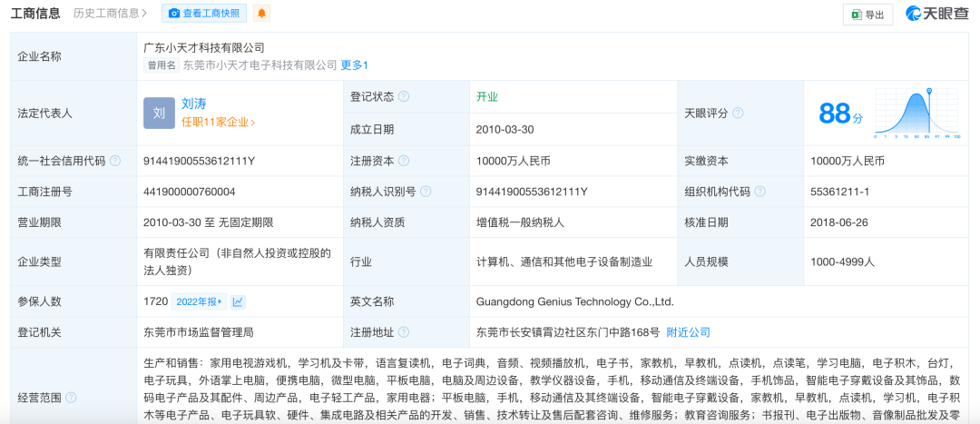Viewport: 980px width, 424px height.
Task: Open 附近公司 link
Action: coord(688,332)
